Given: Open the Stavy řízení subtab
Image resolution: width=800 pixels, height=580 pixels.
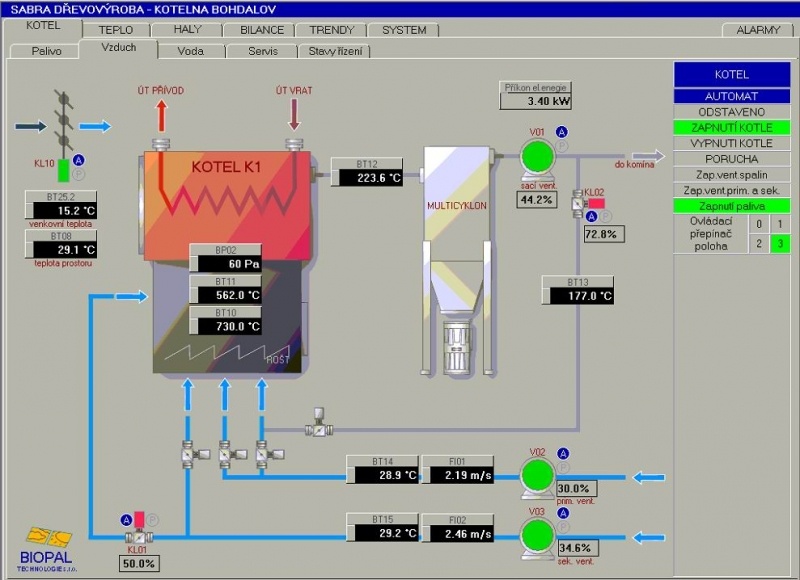Looking at the screenshot, I should pos(335,51).
